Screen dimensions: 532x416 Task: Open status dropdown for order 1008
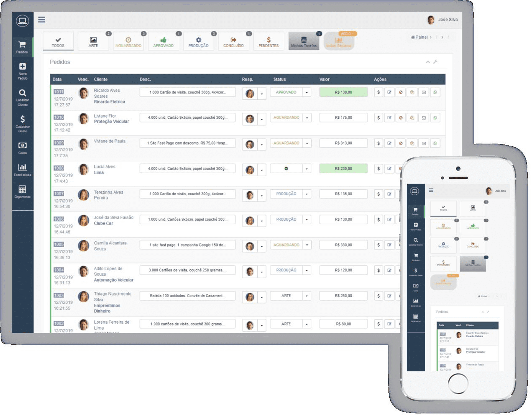307,169
